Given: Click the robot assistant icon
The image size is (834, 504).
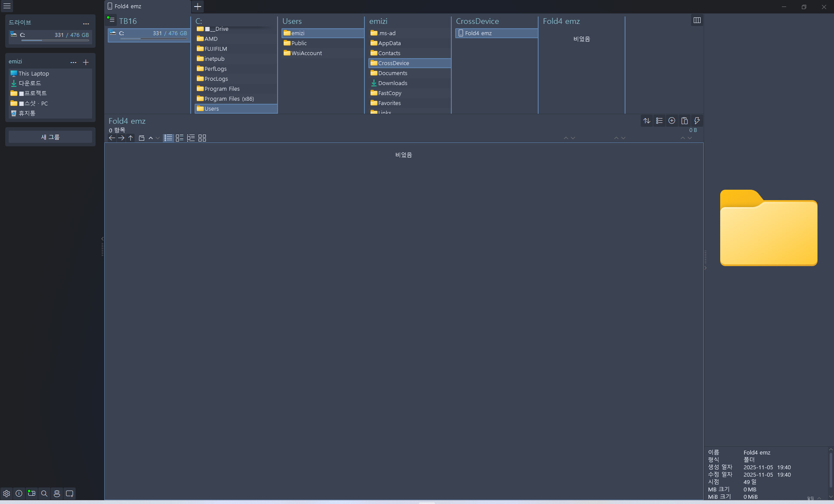Looking at the screenshot, I should coord(57,494).
